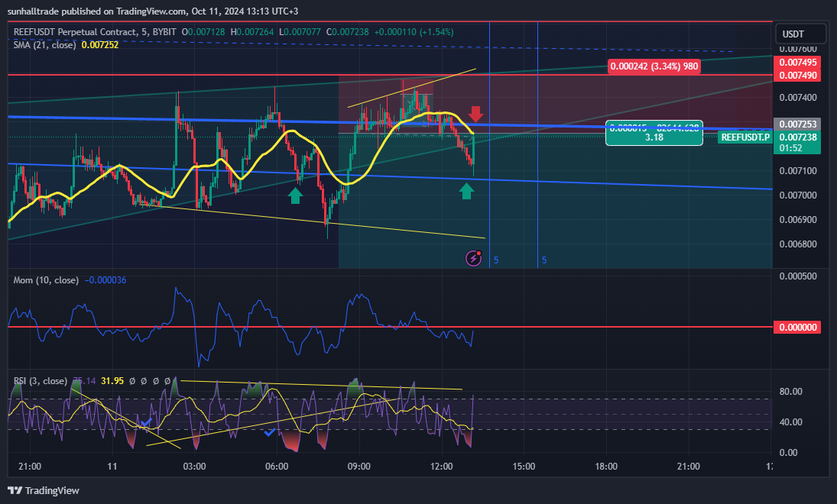Click the lightning bolt event icon
The image size is (837, 504).
coord(473,259)
